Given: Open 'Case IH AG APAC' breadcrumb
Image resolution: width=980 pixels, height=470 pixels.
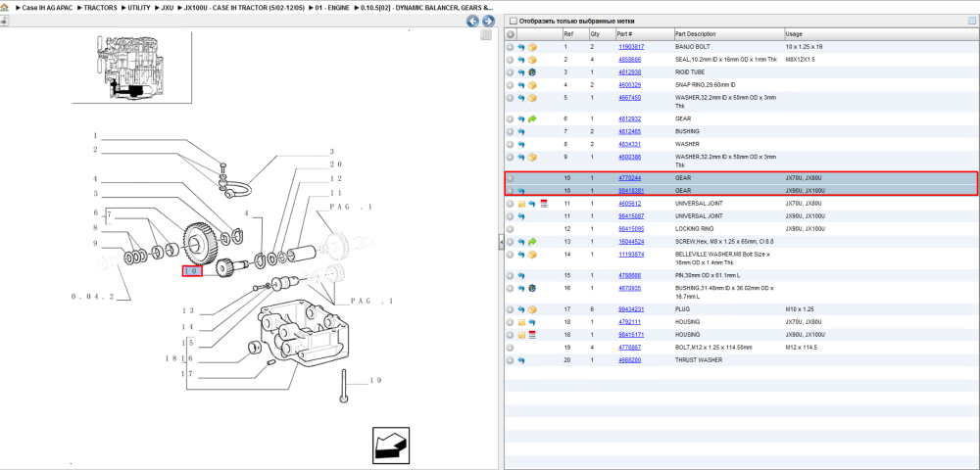Looking at the screenshot, I should pyautogui.click(x=48, y=7).
